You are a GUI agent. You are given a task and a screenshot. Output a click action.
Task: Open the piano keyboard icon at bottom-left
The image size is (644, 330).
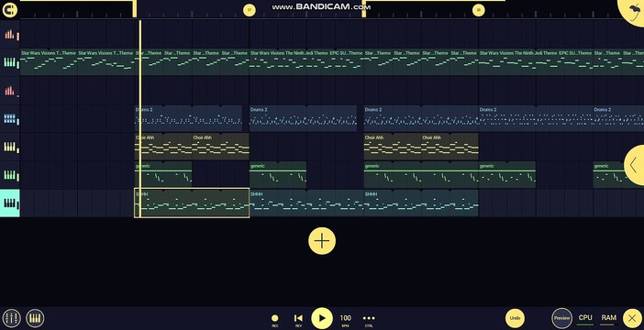[35, 318]
